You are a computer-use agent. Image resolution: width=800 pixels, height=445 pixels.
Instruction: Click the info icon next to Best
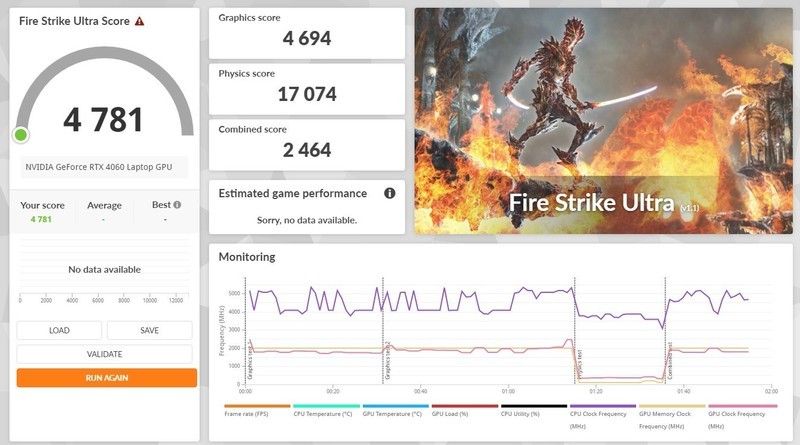tap(177, 205)
